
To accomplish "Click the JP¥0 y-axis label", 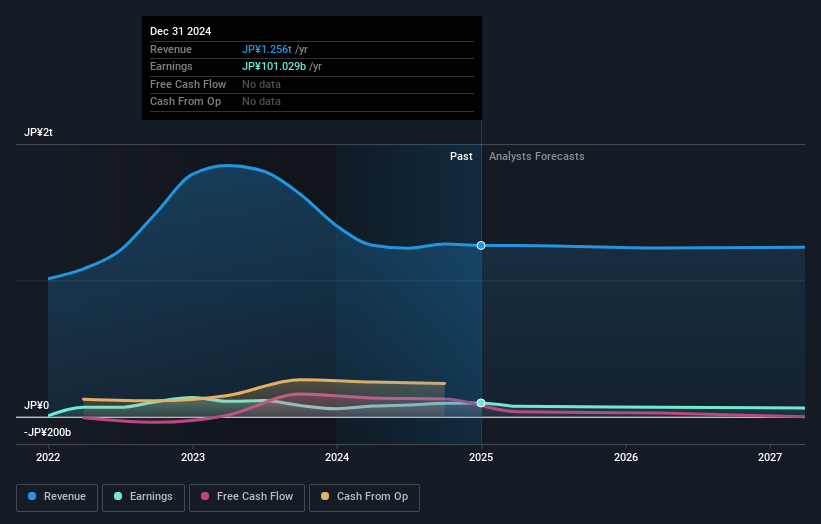I will [x=37, y=405].
